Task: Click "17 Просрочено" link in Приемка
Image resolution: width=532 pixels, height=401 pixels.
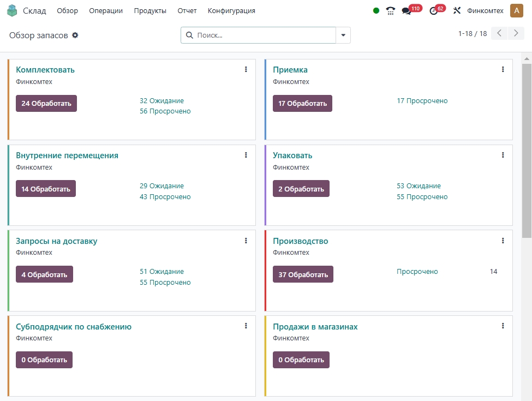Action: [422, 101]
